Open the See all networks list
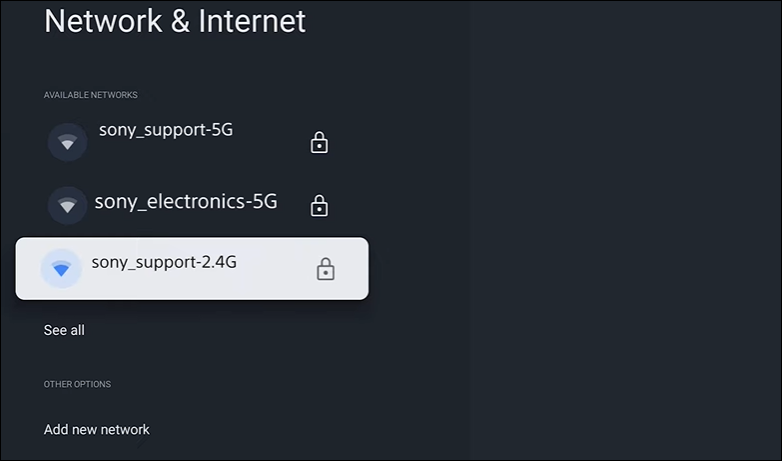782x461 pixels. (x=64, y=330)
